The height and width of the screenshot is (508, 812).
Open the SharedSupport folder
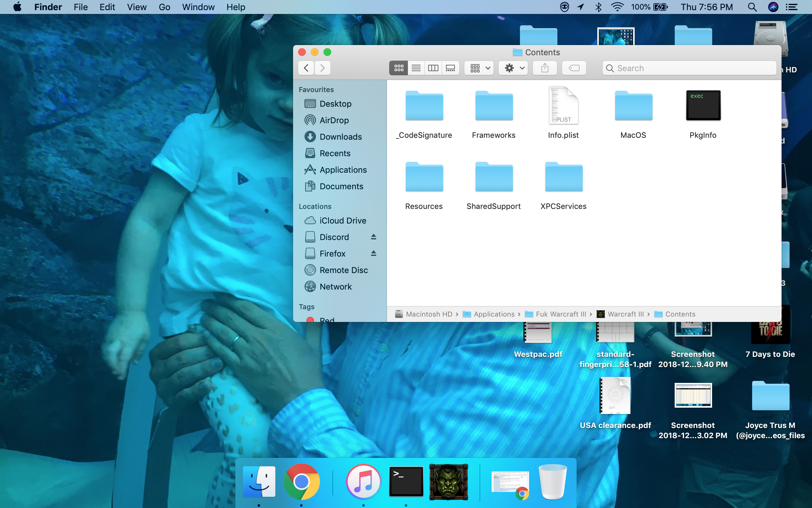(494, 177)
